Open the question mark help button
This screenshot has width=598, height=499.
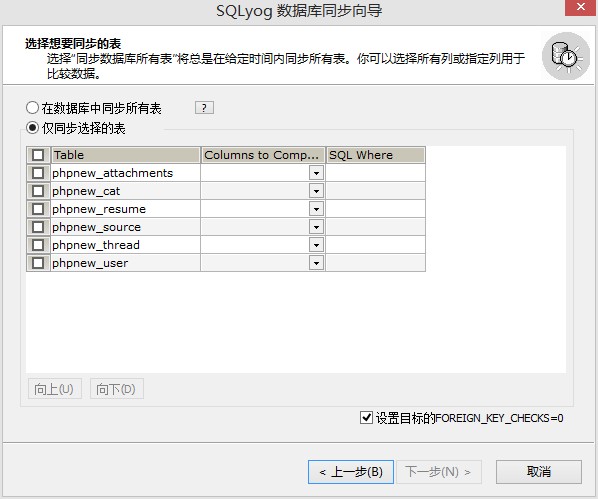pyautogui.click(x=204, y=108)
